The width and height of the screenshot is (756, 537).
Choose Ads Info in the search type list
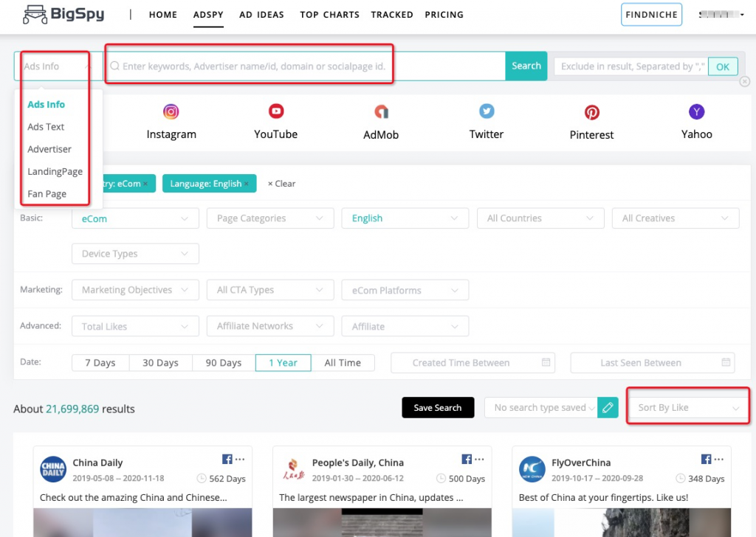pyautogui.click(x=47, y=105)
